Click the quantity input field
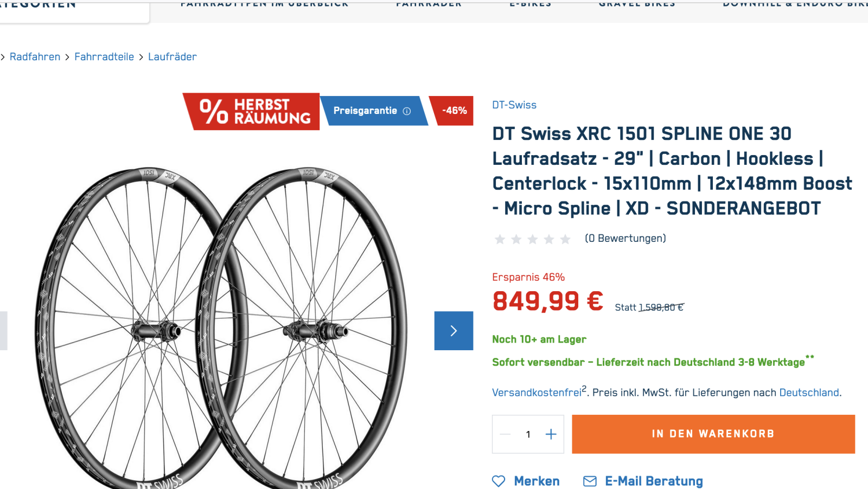This screenshot has height=489, width=868. pos(528,434)
